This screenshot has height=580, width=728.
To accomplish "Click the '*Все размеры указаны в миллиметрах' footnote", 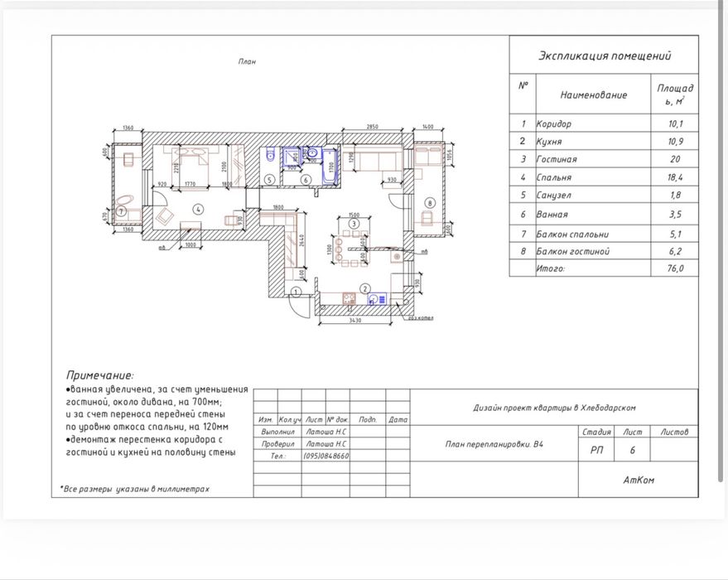I will 134,489.
